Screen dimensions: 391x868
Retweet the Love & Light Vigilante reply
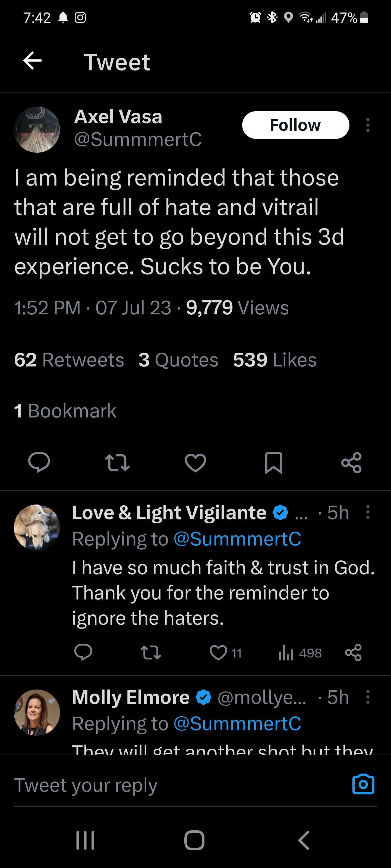click(x=151, y=653)
